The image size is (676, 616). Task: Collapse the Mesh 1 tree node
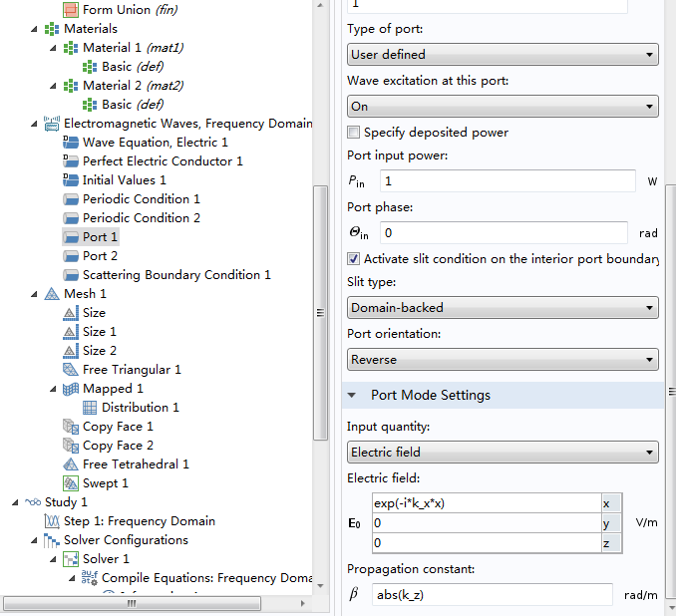coord(35,294)
